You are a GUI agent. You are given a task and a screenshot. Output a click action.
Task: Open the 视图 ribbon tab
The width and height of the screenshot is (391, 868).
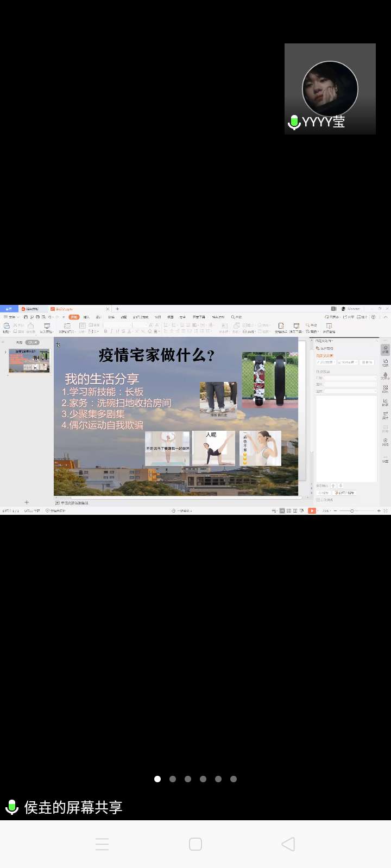(170, 317)
